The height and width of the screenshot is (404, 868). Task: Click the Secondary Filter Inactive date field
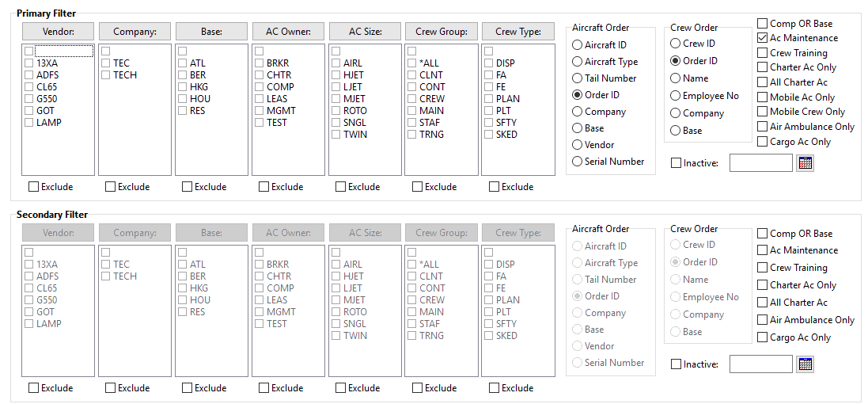(x=760, y=364)
